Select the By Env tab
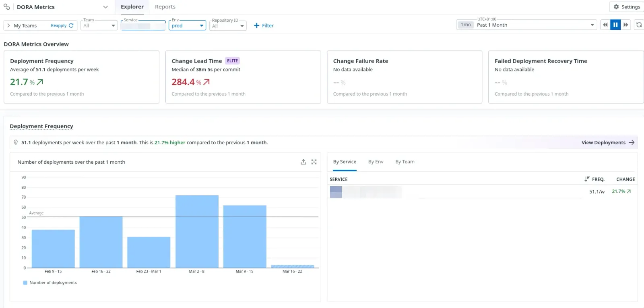 [376, 162]
